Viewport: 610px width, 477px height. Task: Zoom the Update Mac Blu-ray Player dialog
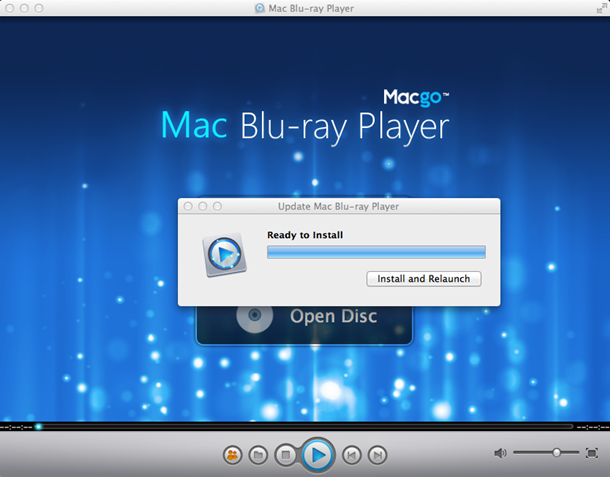pyautogui.click(x=217, y=206)
